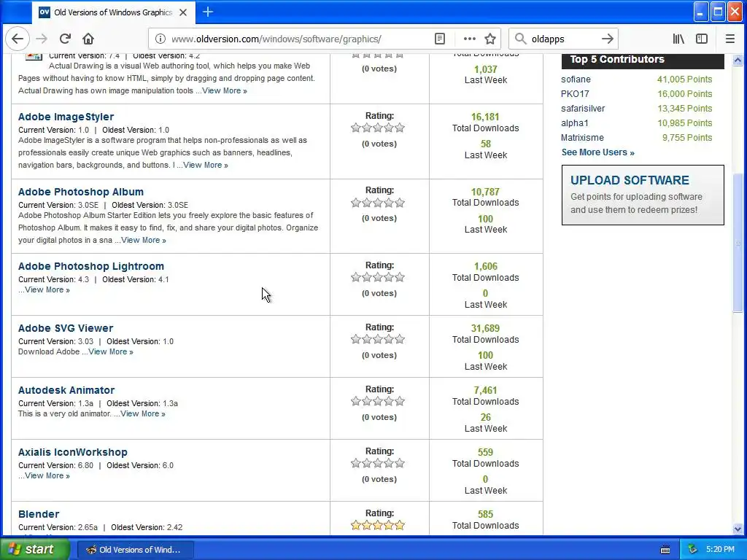Click the forward navigation arrow
Image resolution: width=747 pixels, height=560 pixels.
42,39
